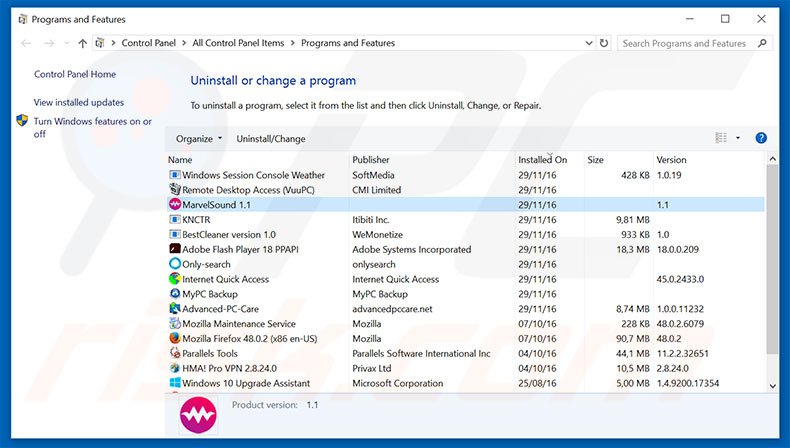Image resolution: width=790 pixels, height=448 pixels.
Task: Click the search magnifier icon
Action: pyautogui.click(x=762, y=43)
